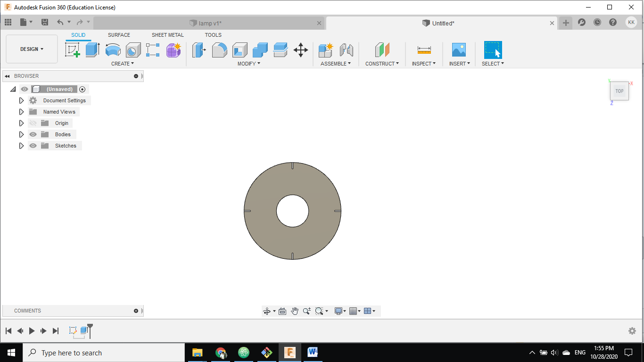
Task: Select the Combine tool
Action: [260, 49]
